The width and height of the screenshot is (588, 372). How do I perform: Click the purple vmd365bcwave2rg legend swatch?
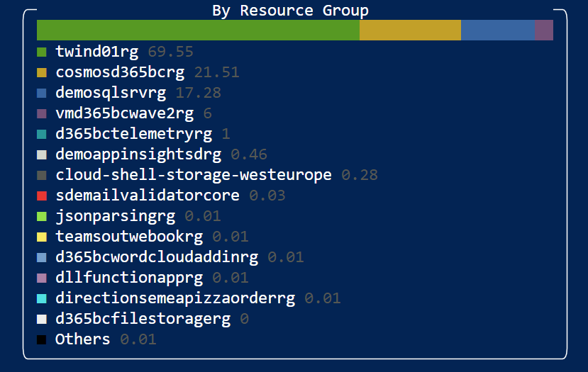[42, 113]
